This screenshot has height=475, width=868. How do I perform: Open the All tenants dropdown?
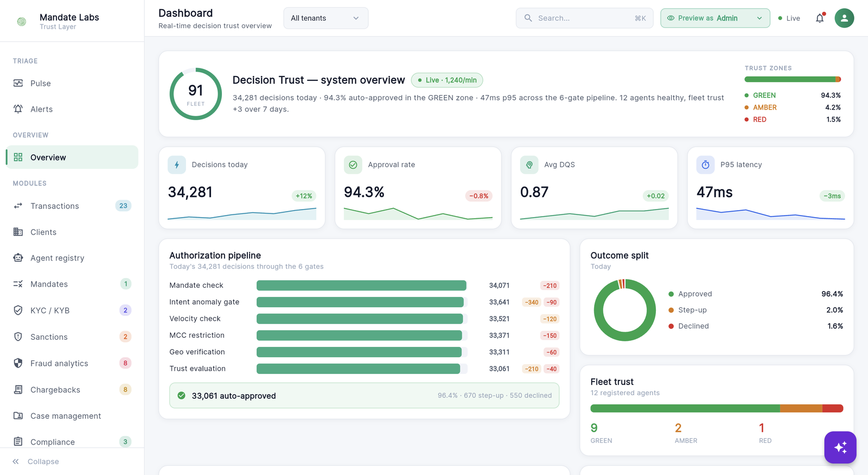point(325,18)
